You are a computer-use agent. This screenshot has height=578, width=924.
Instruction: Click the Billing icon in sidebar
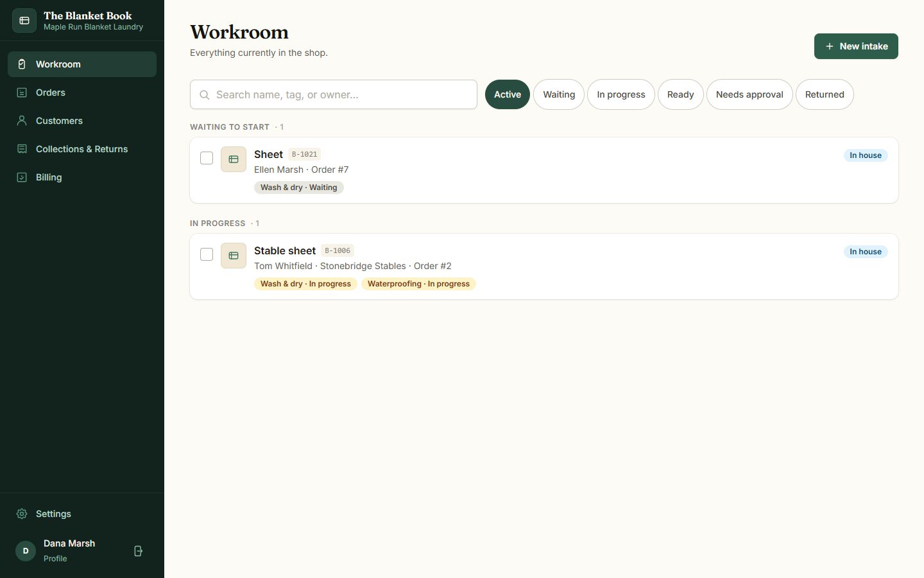tap(22, 177)
